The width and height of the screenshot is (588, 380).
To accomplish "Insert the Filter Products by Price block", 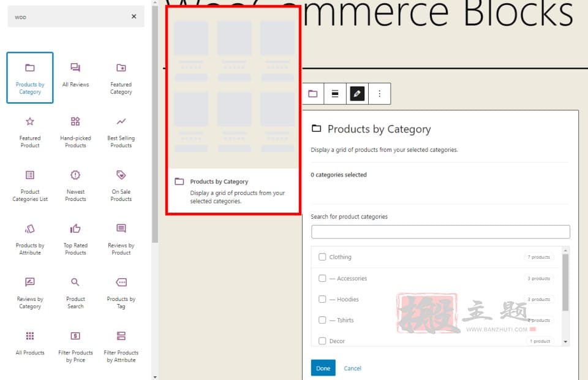I will [75, 346].
